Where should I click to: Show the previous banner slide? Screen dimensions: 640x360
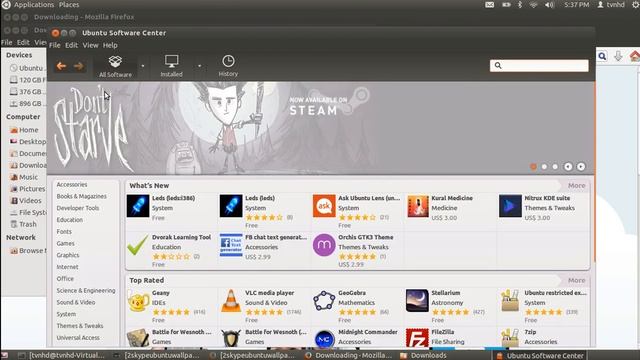coord(568,167)
